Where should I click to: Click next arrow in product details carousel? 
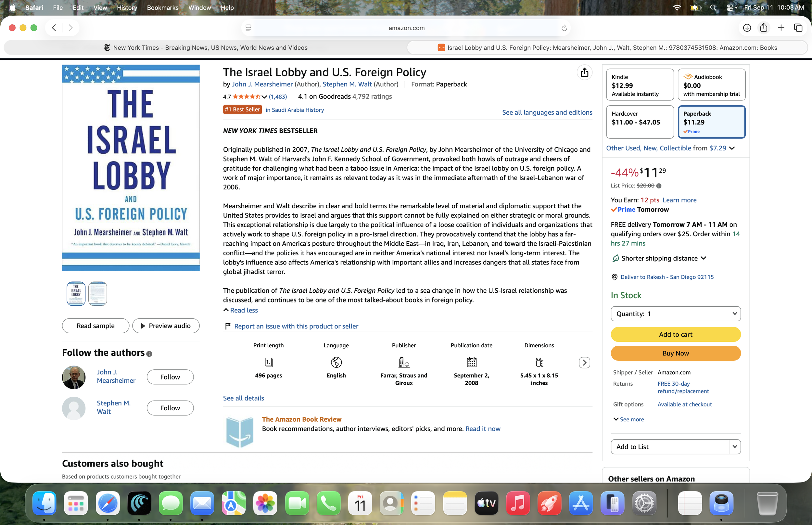(x=584, y=362)
